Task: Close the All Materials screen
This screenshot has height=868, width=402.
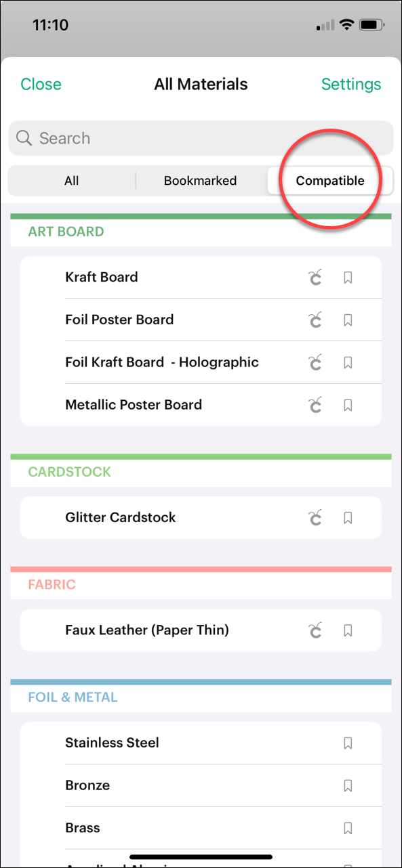Action: pos(41,84)
